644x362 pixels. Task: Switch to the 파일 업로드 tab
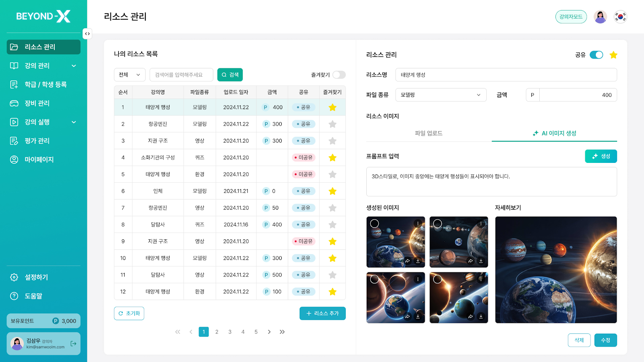pos(429,133)
